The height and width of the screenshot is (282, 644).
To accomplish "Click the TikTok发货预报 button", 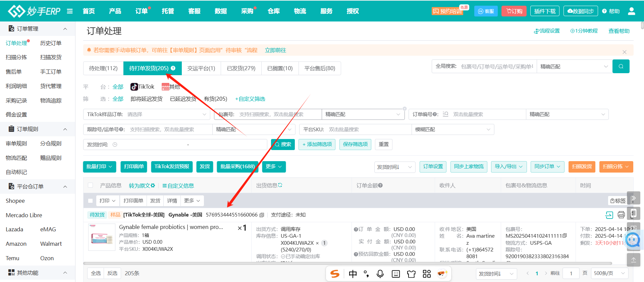I will coord(172,167).
